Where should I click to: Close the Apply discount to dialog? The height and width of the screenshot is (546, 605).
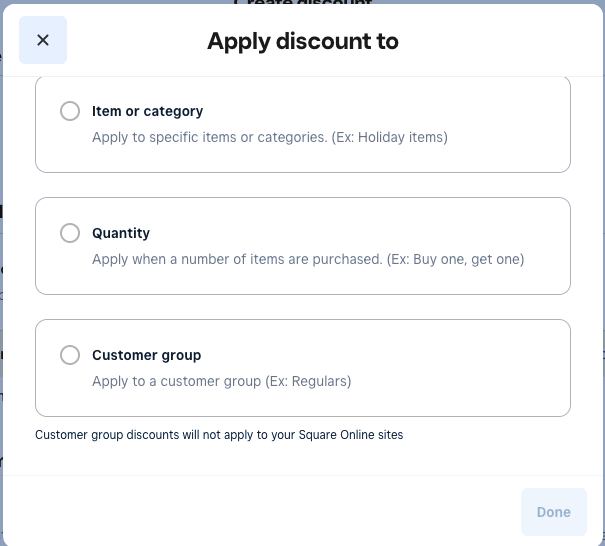(x=43, y=40)
